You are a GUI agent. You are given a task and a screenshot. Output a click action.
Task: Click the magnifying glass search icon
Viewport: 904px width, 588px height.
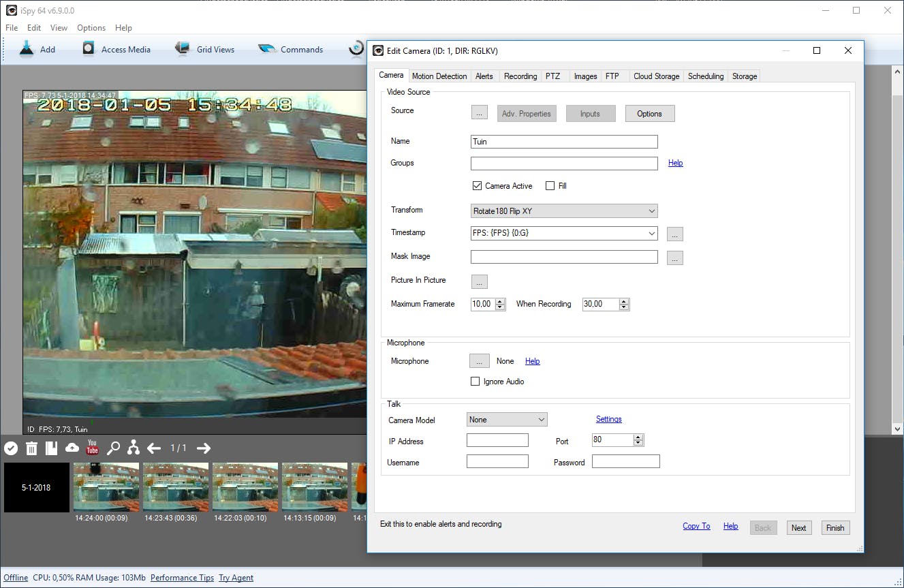pos(113,448)
